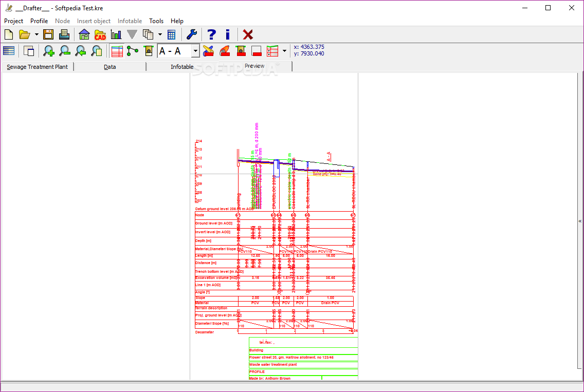Save the project with floppy icon
Viewport: 584px width, 392px height.
point(48,34)
